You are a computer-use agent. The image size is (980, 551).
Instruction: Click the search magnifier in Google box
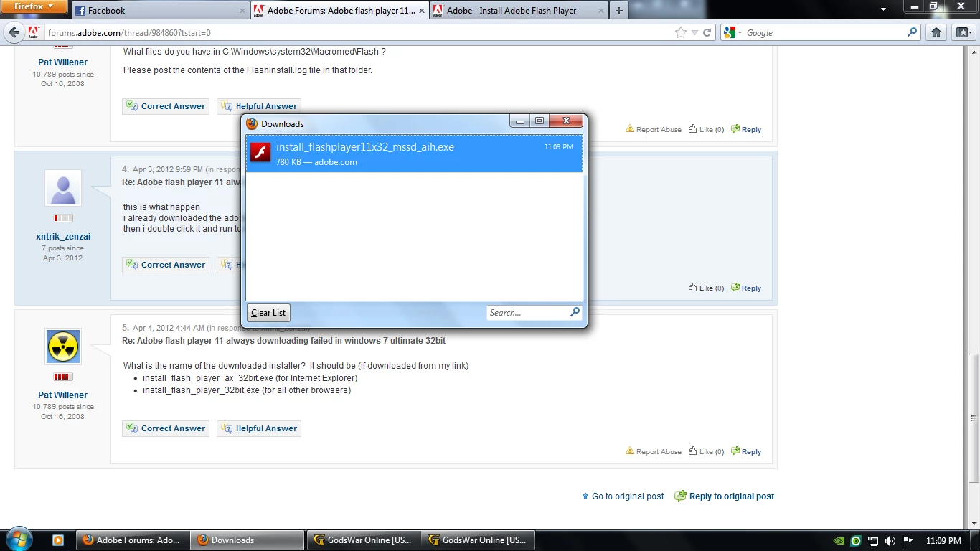(x=913, y=32)
